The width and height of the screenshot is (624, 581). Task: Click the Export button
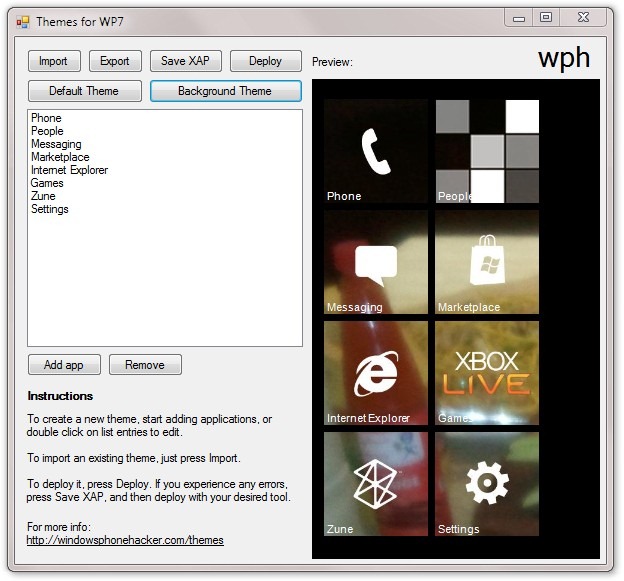pyautogui.click(x=115, y=61)
